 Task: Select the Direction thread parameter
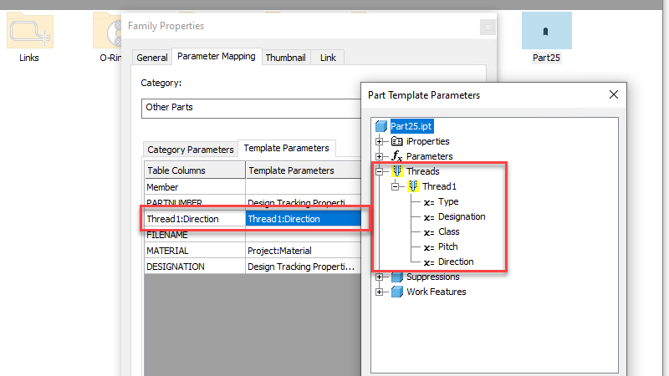[456, 262]
